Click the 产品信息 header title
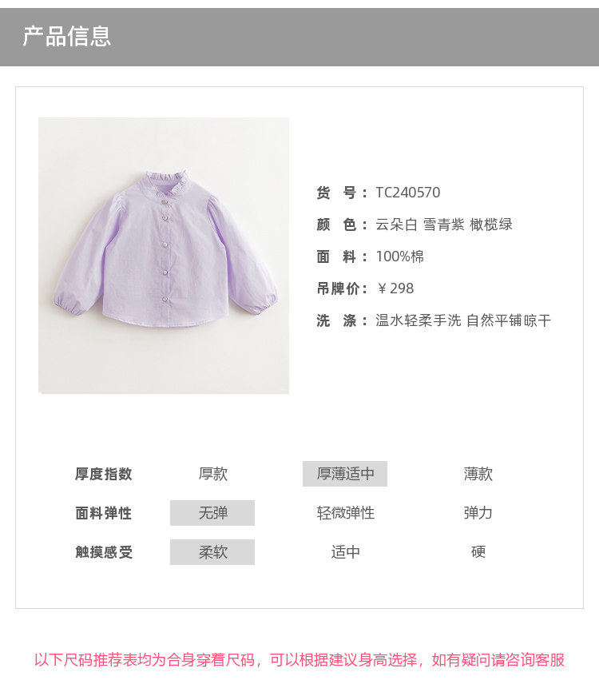 [67, 36]
